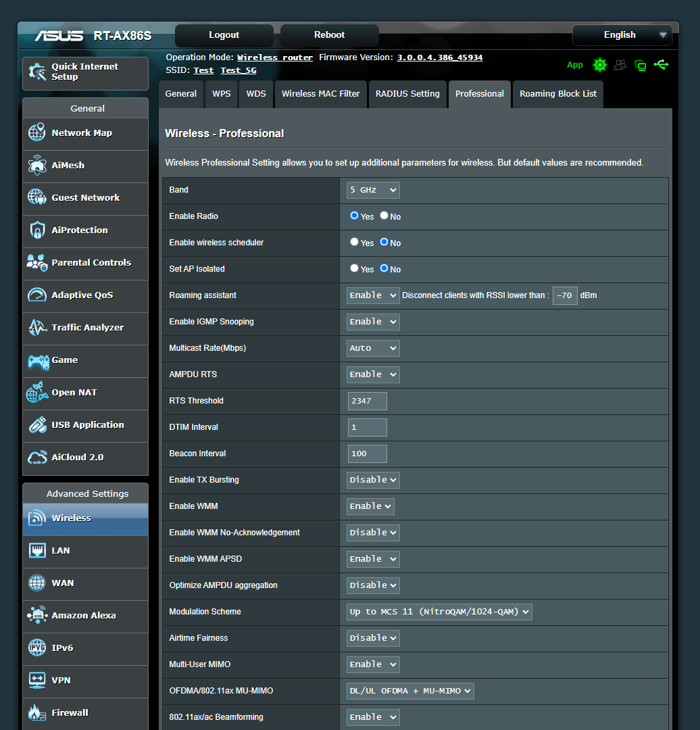Enable the wireless scheduler

tap(354, 241)
